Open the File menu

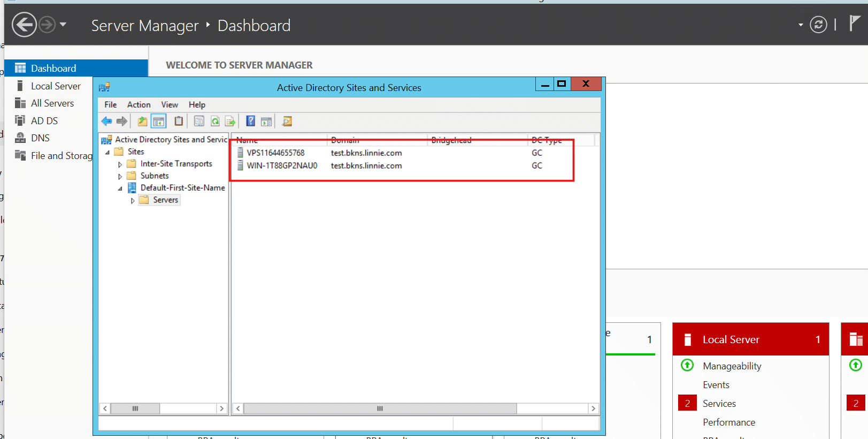coord(111,104)
